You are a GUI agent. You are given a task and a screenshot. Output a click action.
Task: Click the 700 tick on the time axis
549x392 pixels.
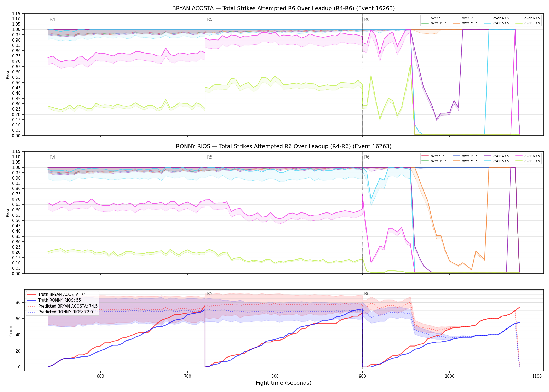[188, 376]
